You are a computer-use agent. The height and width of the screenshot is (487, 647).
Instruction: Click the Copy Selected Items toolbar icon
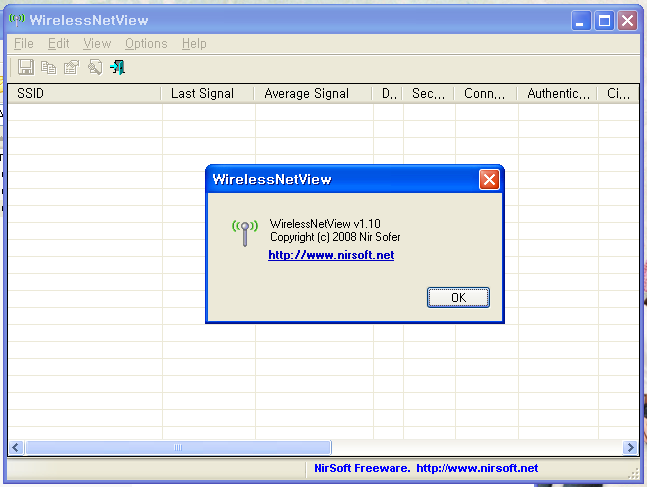(49, 67)
